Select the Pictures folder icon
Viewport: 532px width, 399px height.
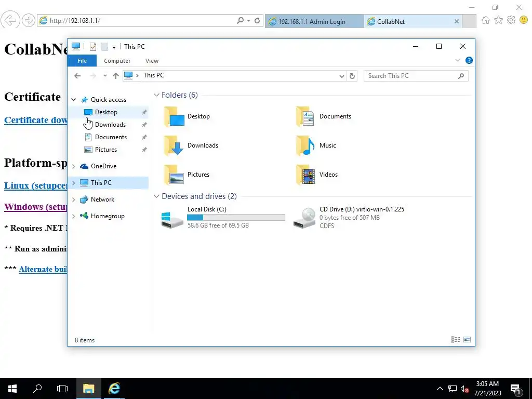(x=174, y=175)
